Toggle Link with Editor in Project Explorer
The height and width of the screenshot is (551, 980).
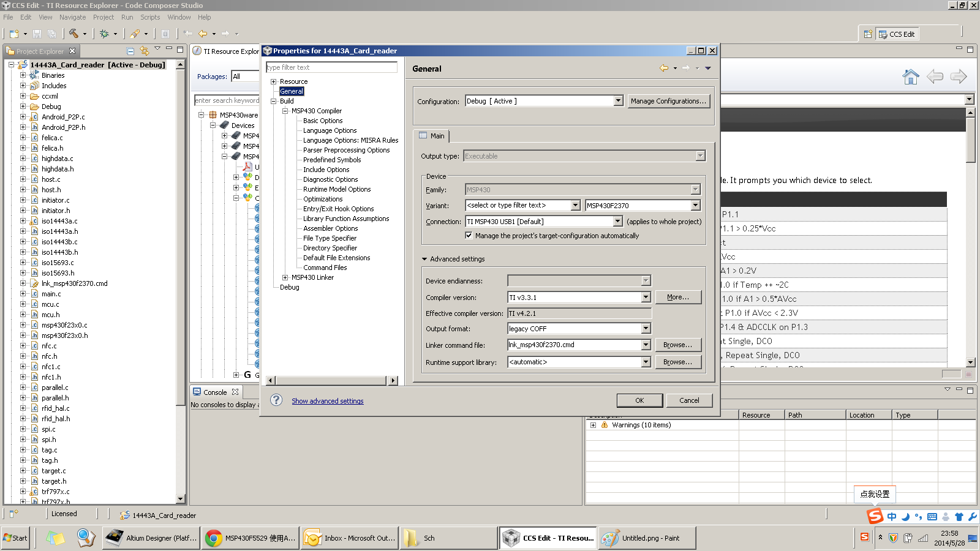(x=145, y=51)
